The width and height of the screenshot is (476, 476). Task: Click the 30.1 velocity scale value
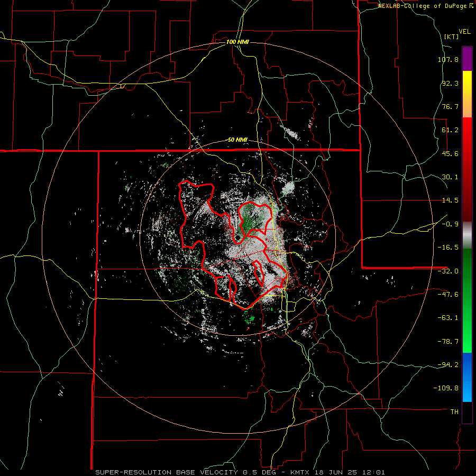pos(450,177)
